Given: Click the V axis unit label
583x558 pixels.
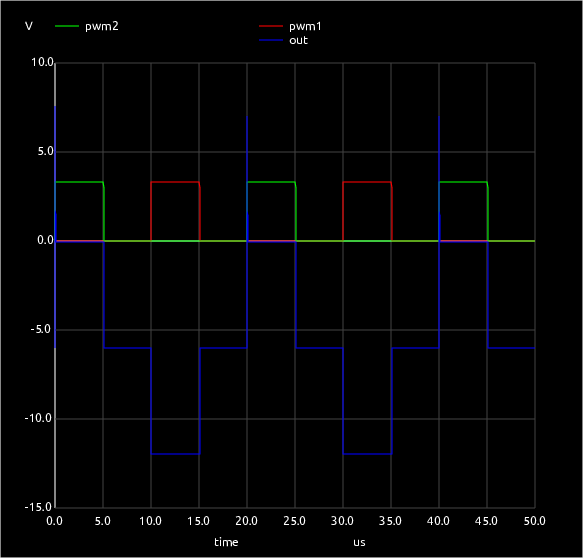Looking at the screenshot, I should click(x=29, y=26).
